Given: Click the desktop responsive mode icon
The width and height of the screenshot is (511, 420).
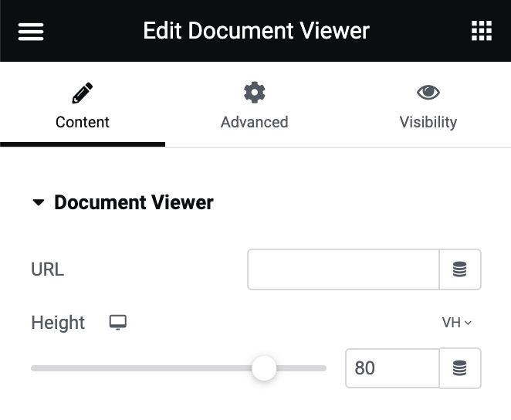Looking at the screenshot, I should pyautogui.click(x=118, y=322).
